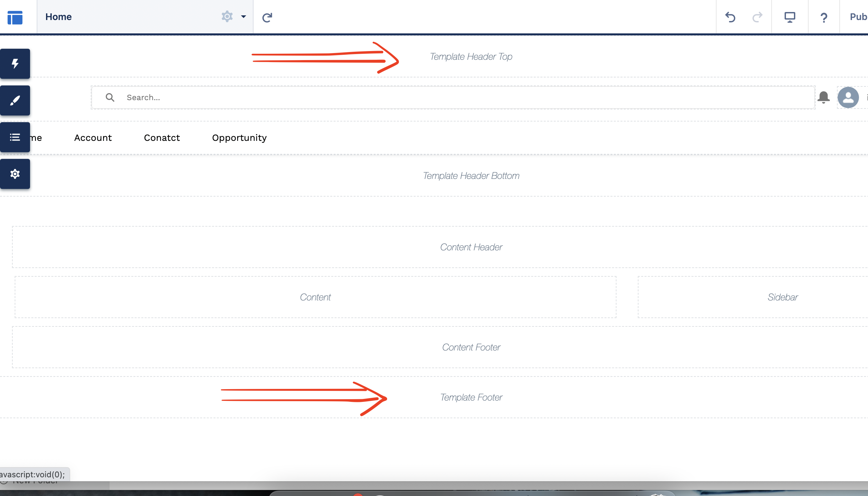The image size is (868, 496).
Task: Go to the Opportunity navigation item
Action: click(x=239, y=138)
